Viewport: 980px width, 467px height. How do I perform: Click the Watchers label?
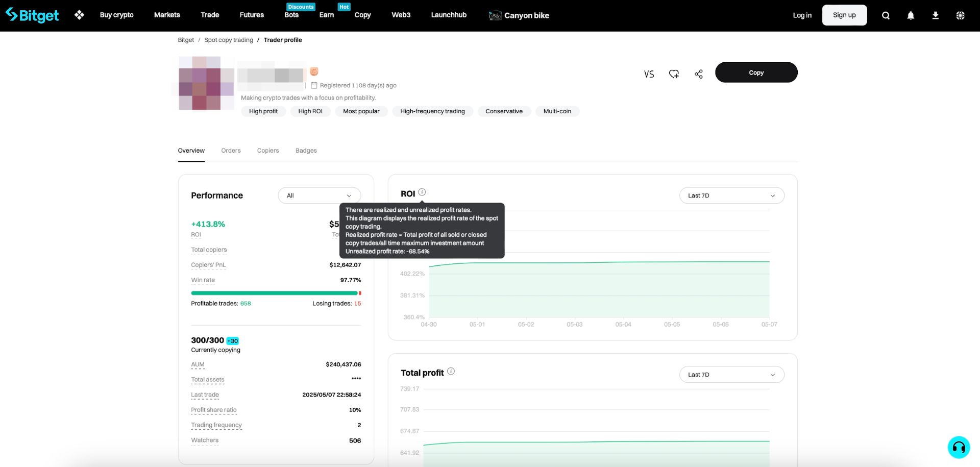(205, 440)
